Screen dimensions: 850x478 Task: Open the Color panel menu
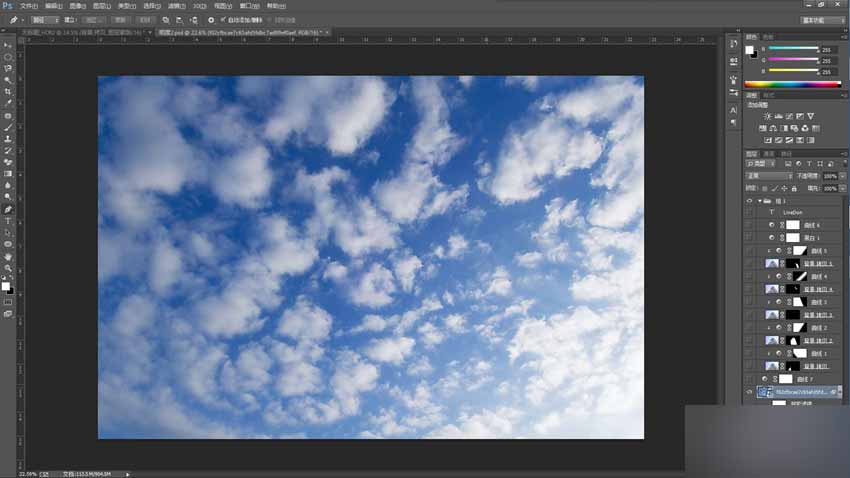[x=844, y=37]
